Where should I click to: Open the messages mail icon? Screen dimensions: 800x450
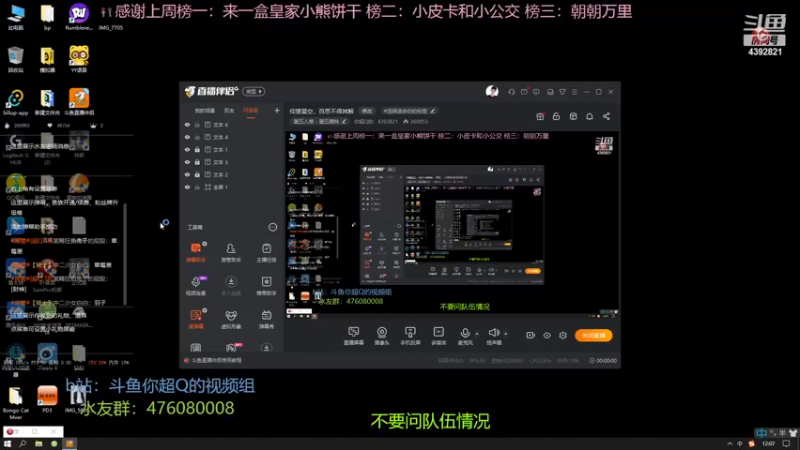(524, 92)
